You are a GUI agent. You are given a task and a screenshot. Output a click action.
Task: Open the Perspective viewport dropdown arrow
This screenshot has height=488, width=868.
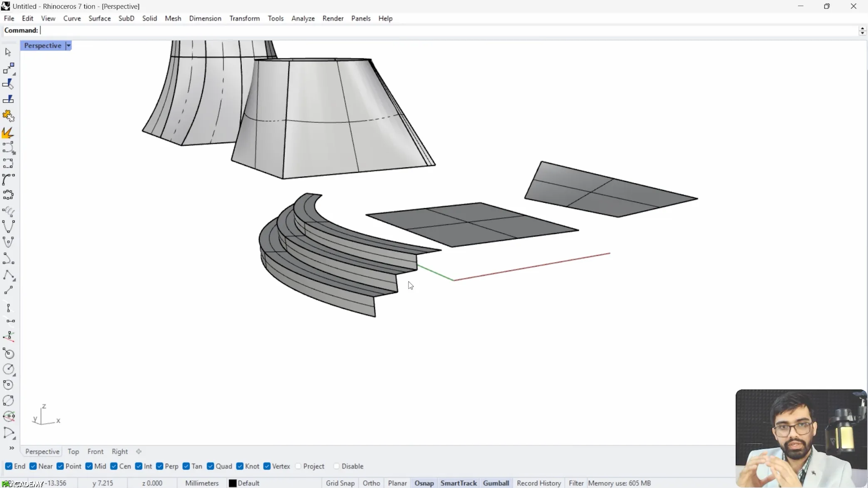(x=69, y=45)
